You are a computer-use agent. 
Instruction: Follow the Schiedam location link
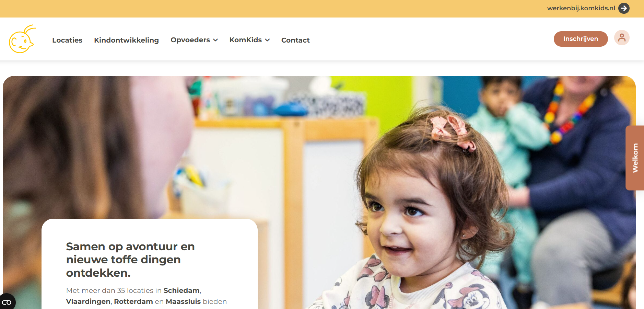[182, 290]
